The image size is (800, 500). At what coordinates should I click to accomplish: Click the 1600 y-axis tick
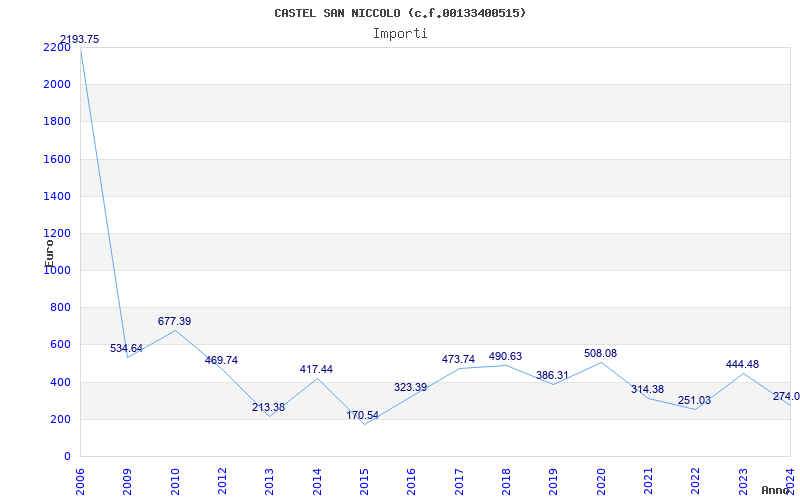coord(57,159)
